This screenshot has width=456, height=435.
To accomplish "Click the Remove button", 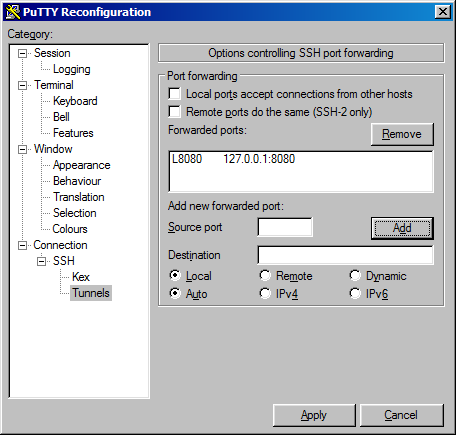I will [x=402, y=134].
